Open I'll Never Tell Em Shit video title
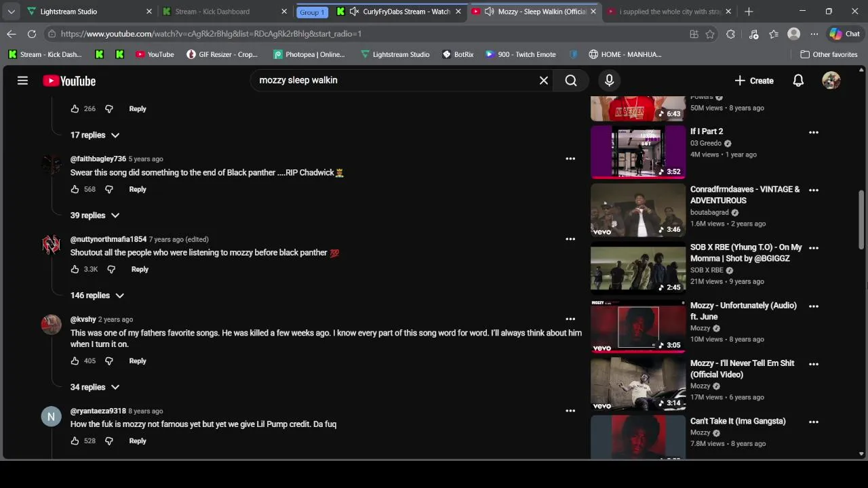 click(742, 369)
